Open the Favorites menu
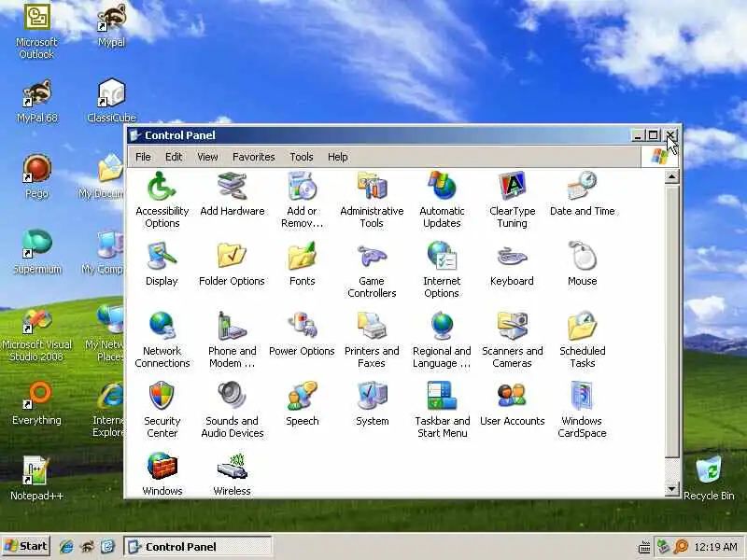Image resolution: width=747 pixels, height=560 pixels. [253, 157]
